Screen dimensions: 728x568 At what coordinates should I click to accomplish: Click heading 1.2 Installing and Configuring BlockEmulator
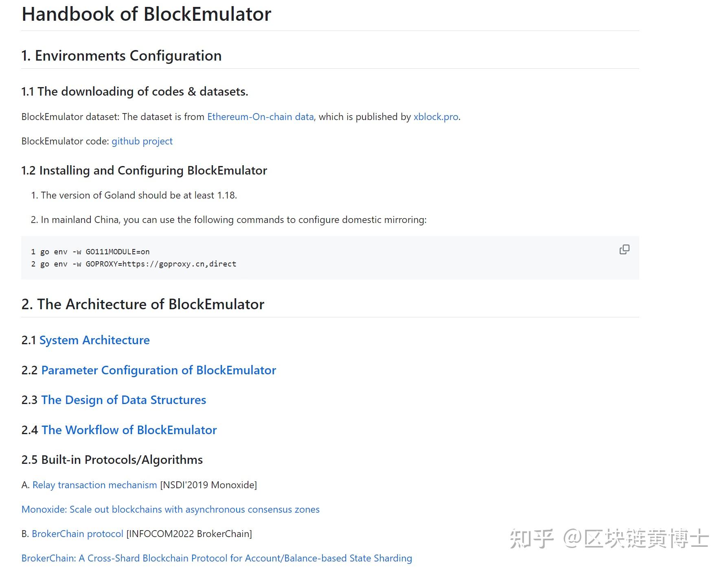click(x=144, y=170)
